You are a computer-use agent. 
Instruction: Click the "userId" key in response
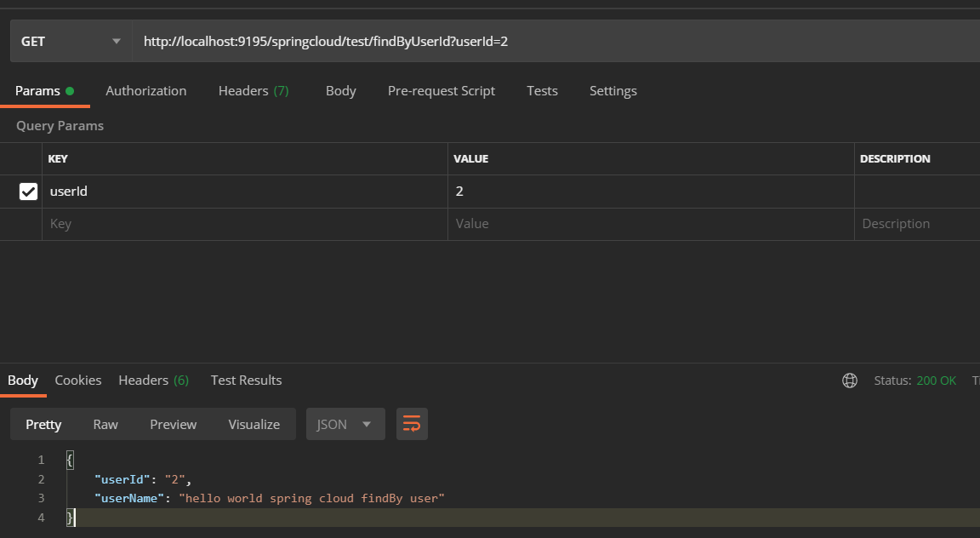[122, 480]
